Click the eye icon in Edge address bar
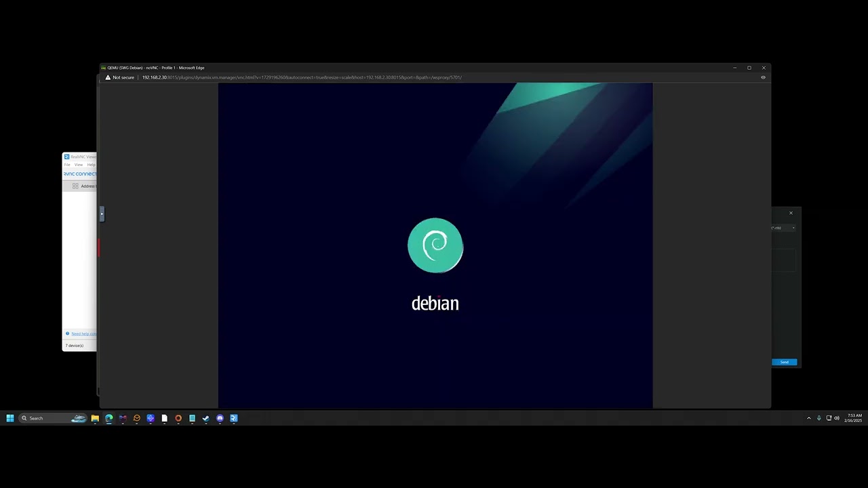 coord(763,77)
